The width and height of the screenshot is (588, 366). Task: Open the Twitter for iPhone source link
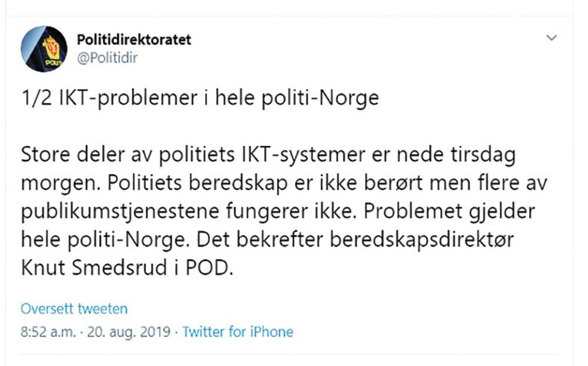(238, 332)
